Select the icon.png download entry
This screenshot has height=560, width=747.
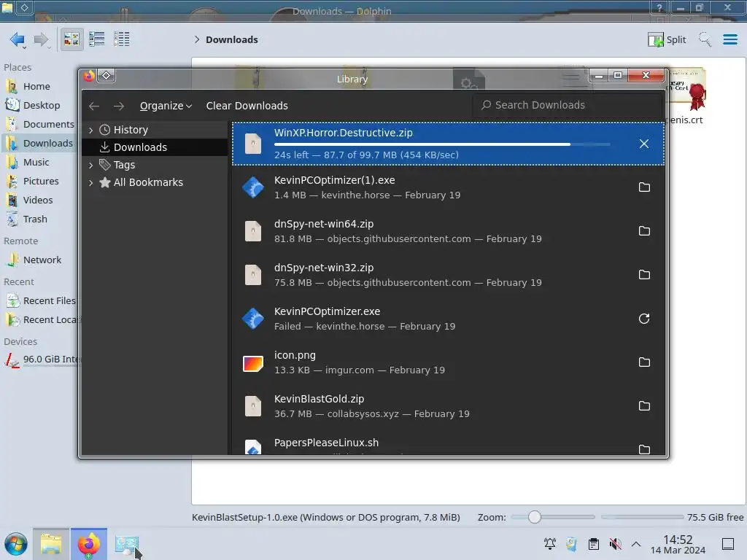(448, 363)
